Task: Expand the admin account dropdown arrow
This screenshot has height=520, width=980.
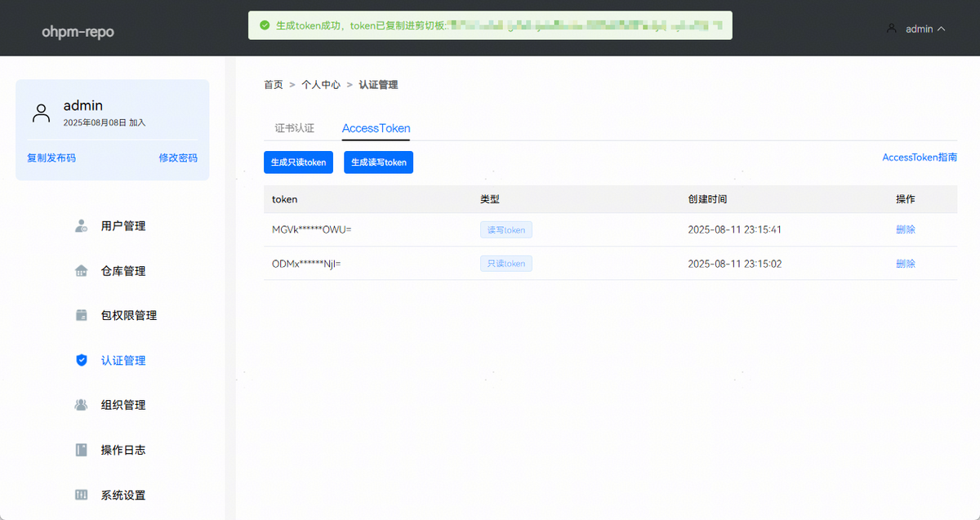Action: click(x=941, y=29)
